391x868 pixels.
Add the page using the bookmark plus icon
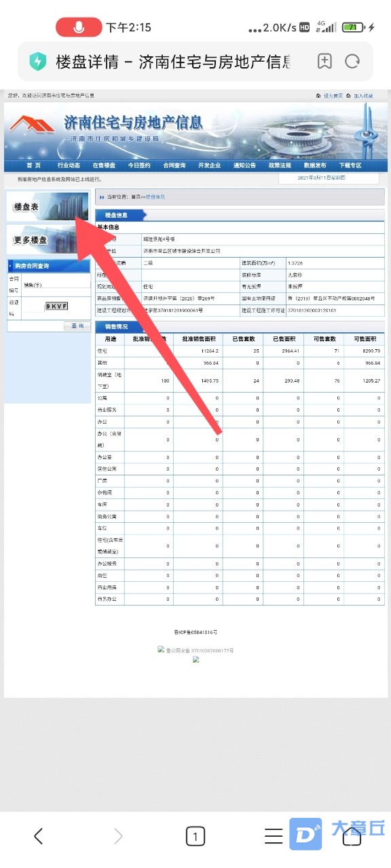click(x=324, y=62)
